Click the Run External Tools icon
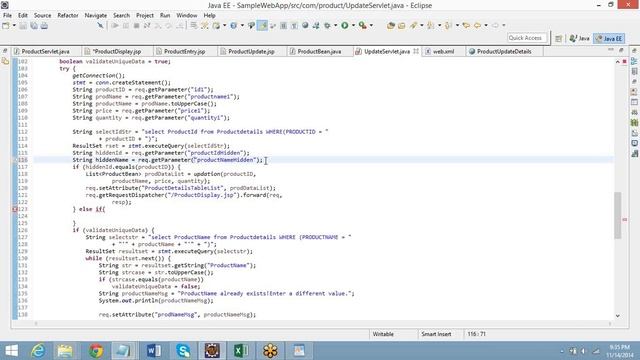 (362, 25)
